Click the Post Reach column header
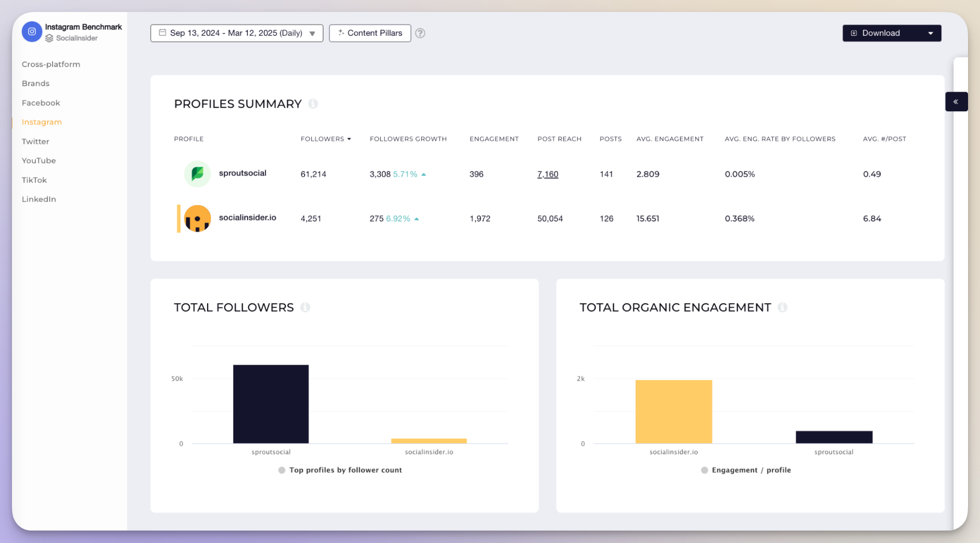 point(559,139)
